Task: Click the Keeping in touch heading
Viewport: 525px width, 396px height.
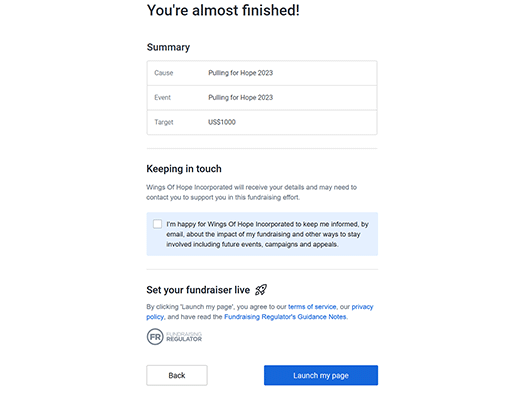Action: [x=184, y=168]
